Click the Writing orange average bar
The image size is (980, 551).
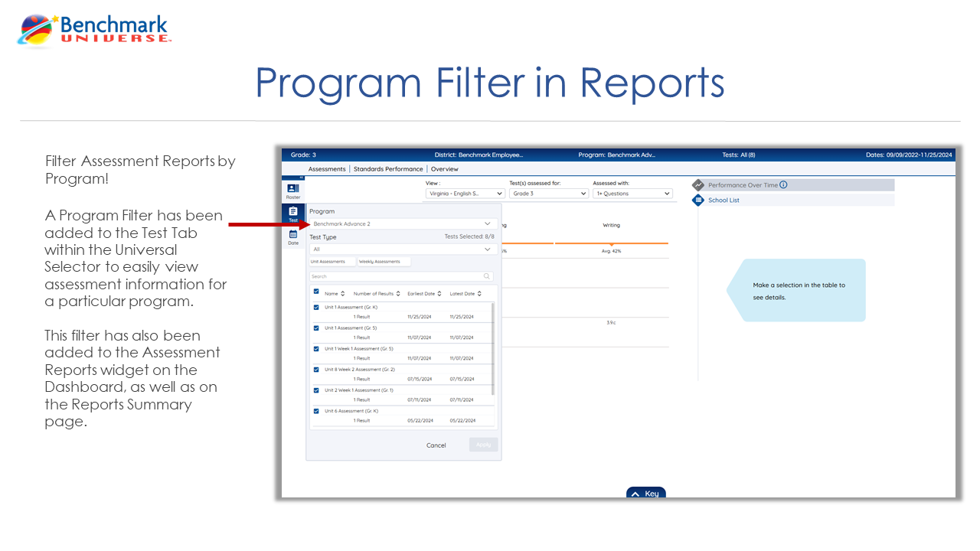pyautogui.click(x=611, y=243)
